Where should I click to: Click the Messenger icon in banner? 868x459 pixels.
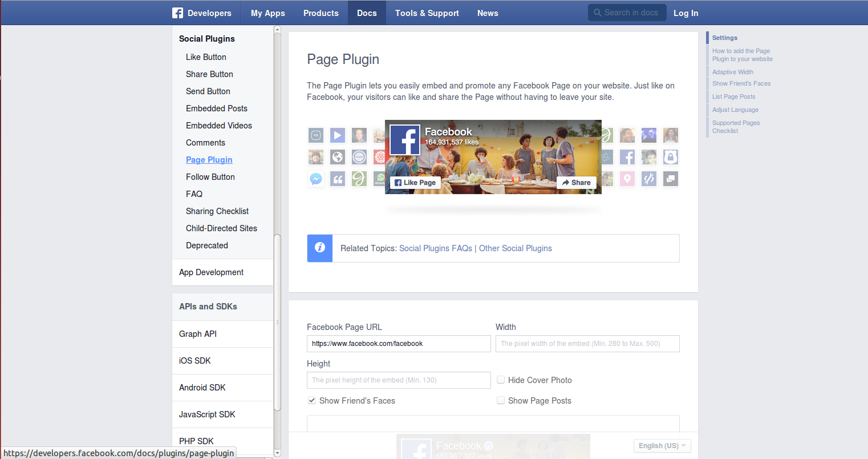(316, 179)
